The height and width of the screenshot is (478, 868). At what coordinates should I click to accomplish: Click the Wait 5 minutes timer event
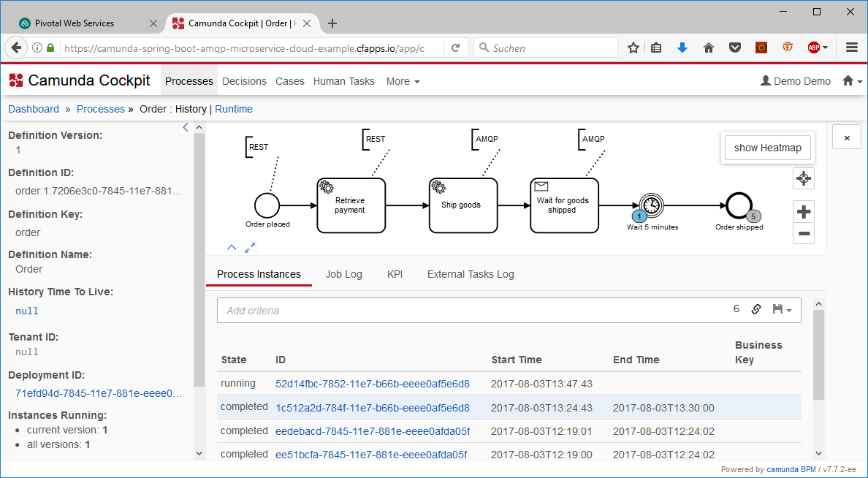[652, 205]
